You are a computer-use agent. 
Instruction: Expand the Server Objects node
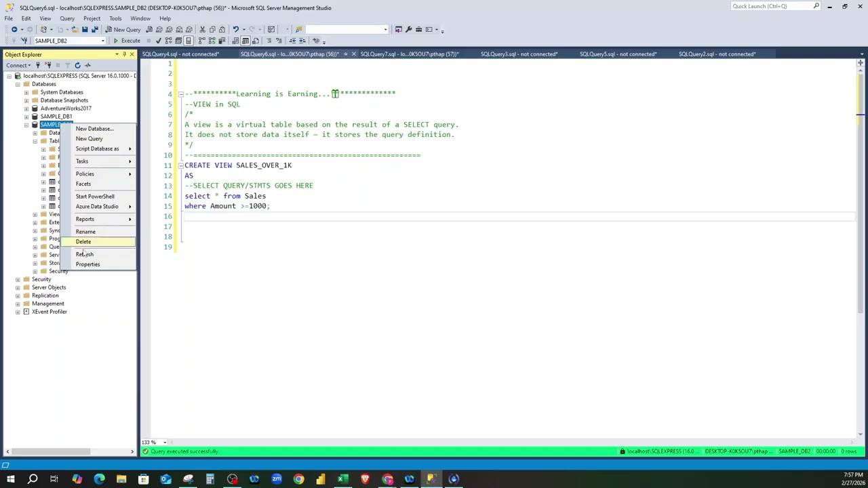(18, 287)
